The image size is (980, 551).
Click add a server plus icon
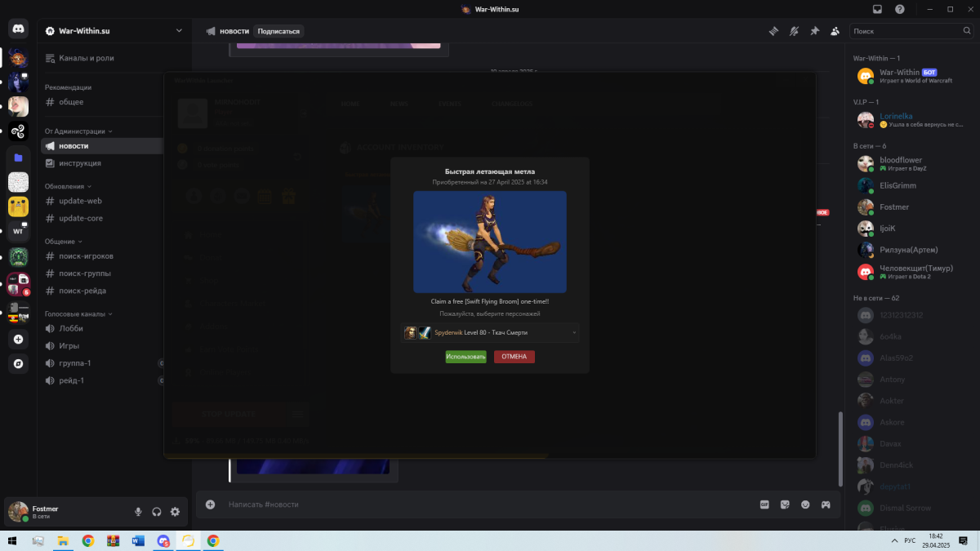coord(18,339)
